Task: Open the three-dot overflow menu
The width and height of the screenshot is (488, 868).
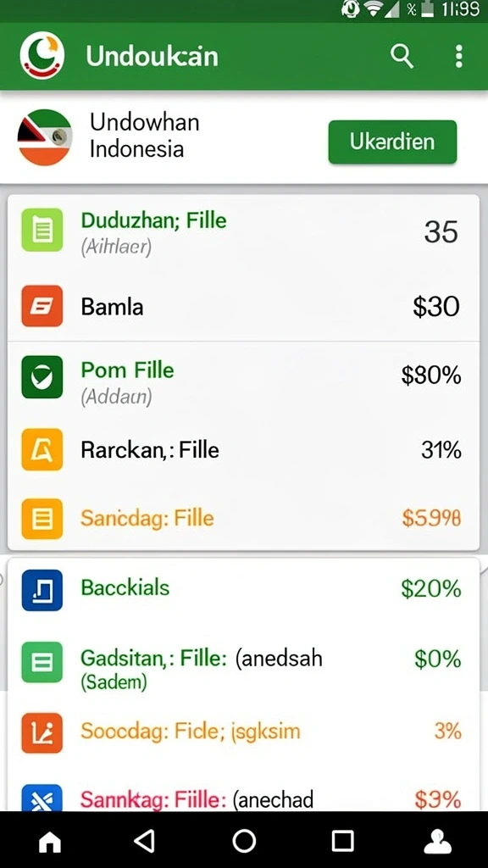Action: [458, 57]
